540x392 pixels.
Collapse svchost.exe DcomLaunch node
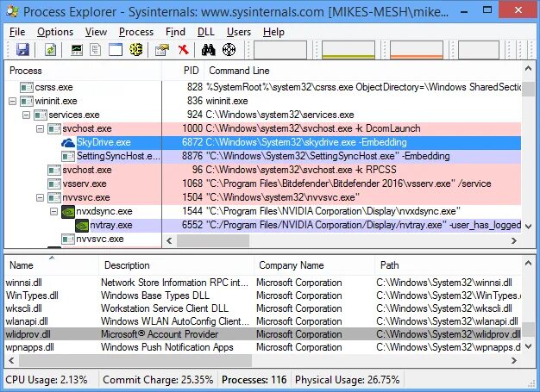pos(40,128)
